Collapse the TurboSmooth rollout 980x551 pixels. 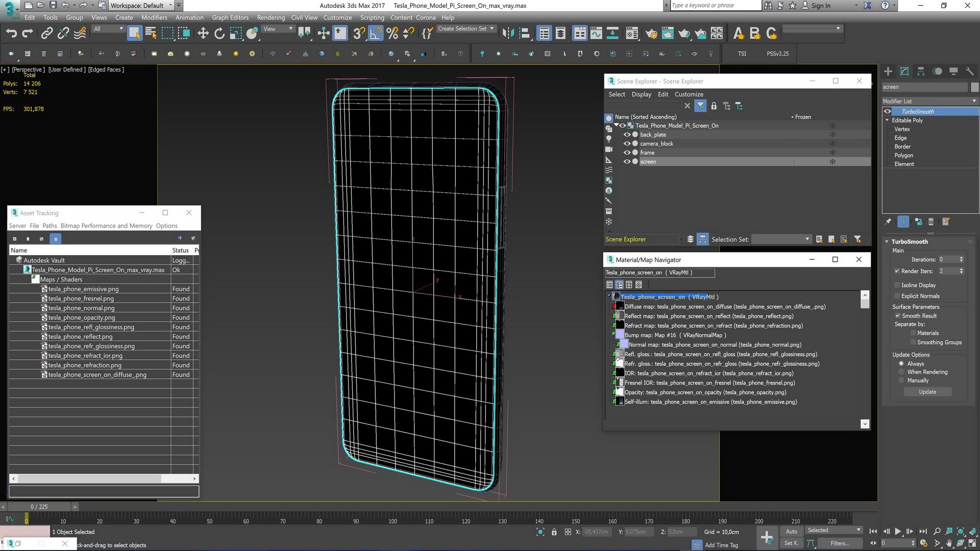click(887, 242)
